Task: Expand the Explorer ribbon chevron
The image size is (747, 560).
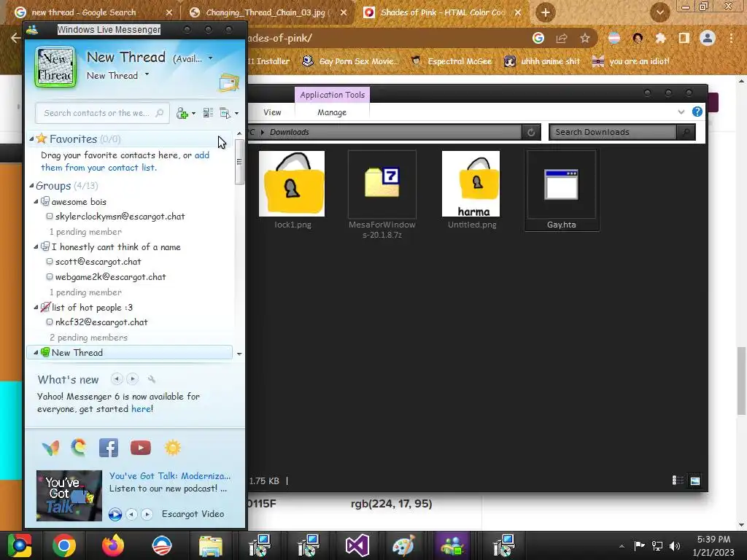Action: (x=681, y=112)
